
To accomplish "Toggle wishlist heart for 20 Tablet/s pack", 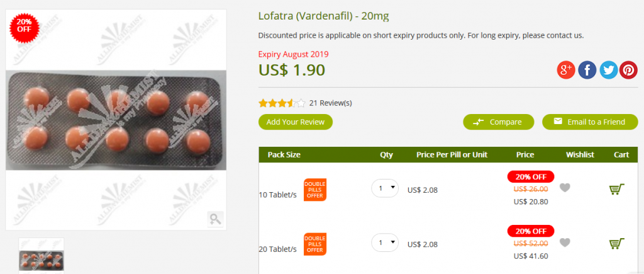I will click(x=565, y=243).
